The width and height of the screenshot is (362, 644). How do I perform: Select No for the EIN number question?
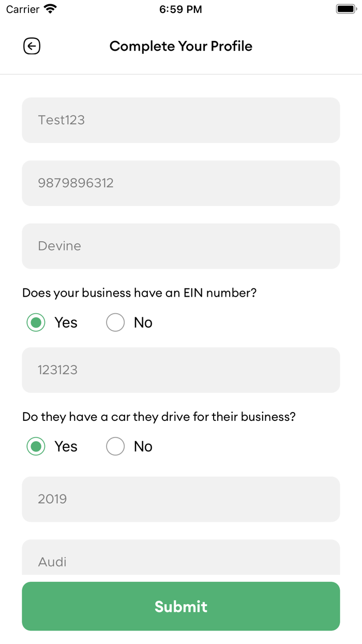(115, 322)
